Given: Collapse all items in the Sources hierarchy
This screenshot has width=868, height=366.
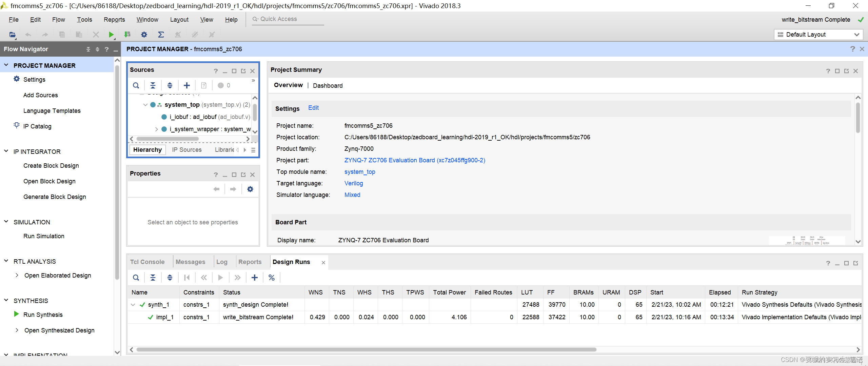Looking at the screenshot, I should click(x=153, y=85).
